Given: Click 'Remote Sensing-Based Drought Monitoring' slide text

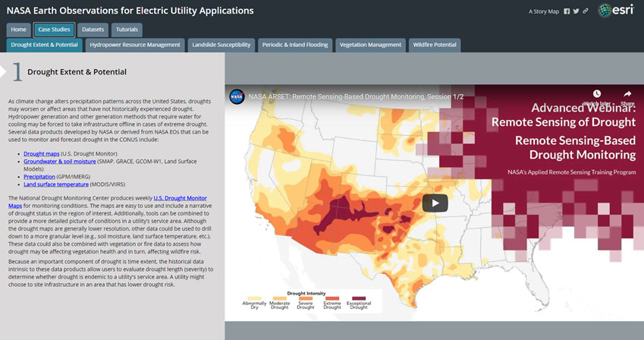Looking at the screenshot, I should click(576, 147).
